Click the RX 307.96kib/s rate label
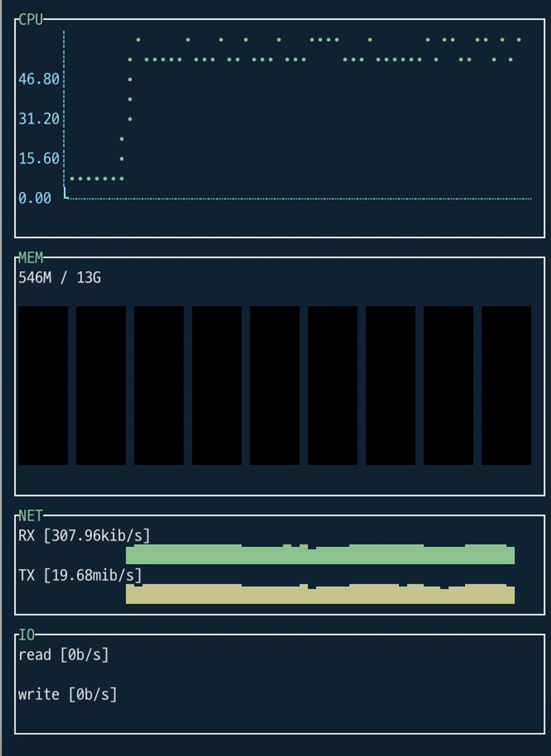This screenshot has height=756, width=551. tap(84, 536)
